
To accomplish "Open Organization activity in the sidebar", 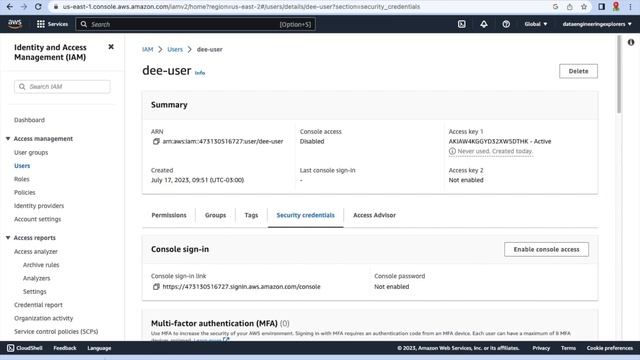I will (x=44, y=318).
